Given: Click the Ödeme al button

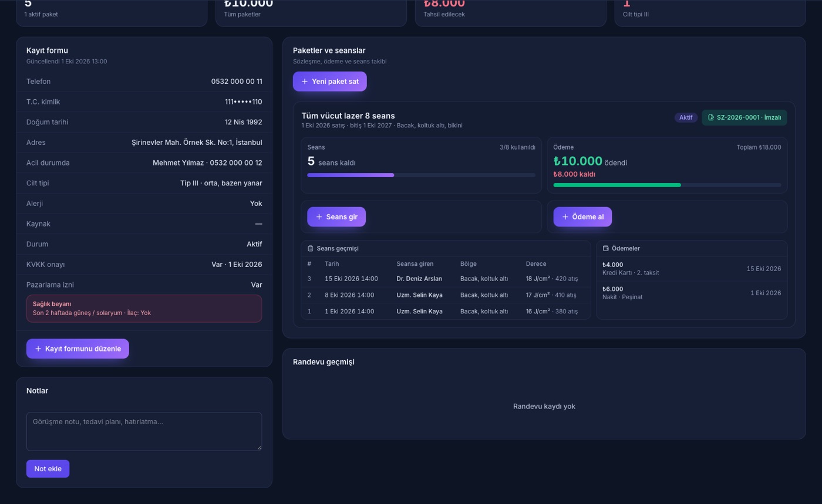Looking at the screenshot, I should tap(582, 217).
